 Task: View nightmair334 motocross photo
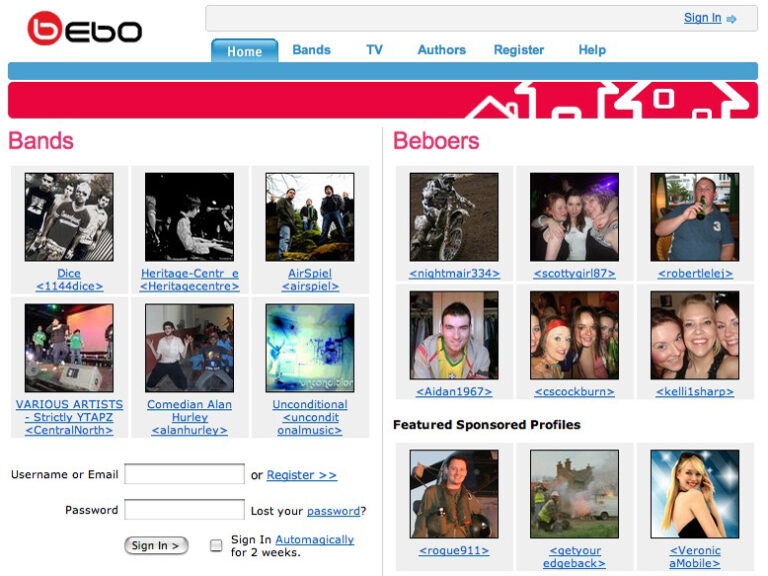tap(454, 216)
